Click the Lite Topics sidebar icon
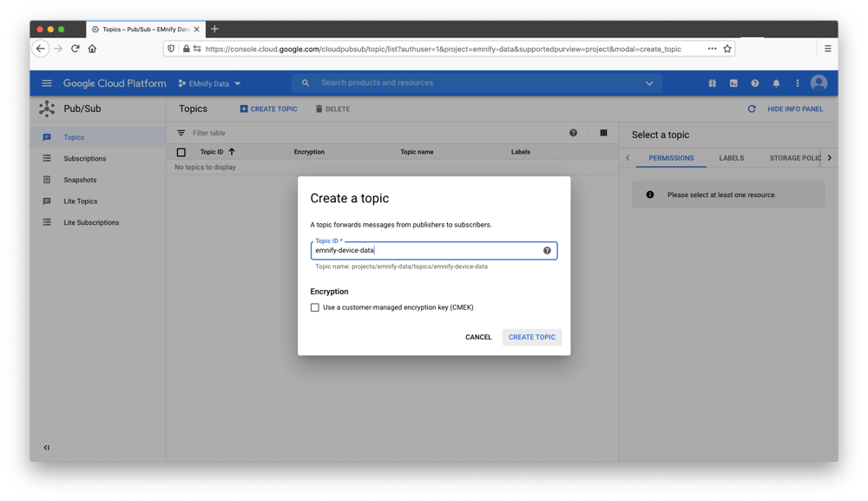868x501 pixels. pos(47,201)
